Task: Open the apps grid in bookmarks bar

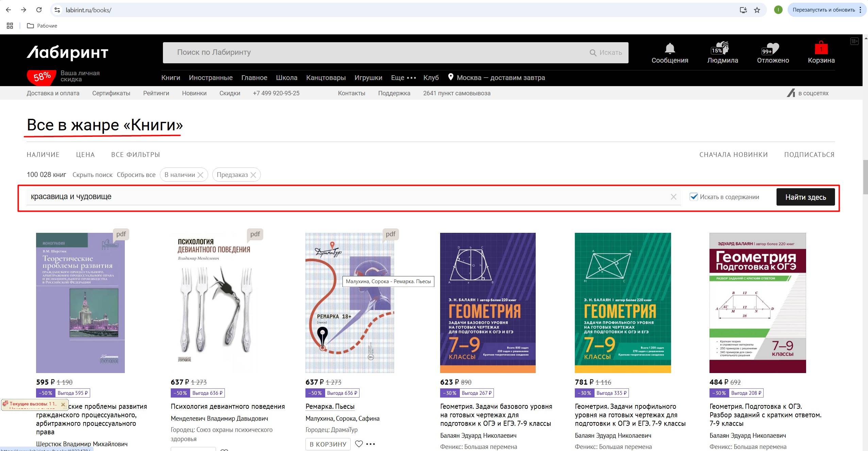Action: 10,26
